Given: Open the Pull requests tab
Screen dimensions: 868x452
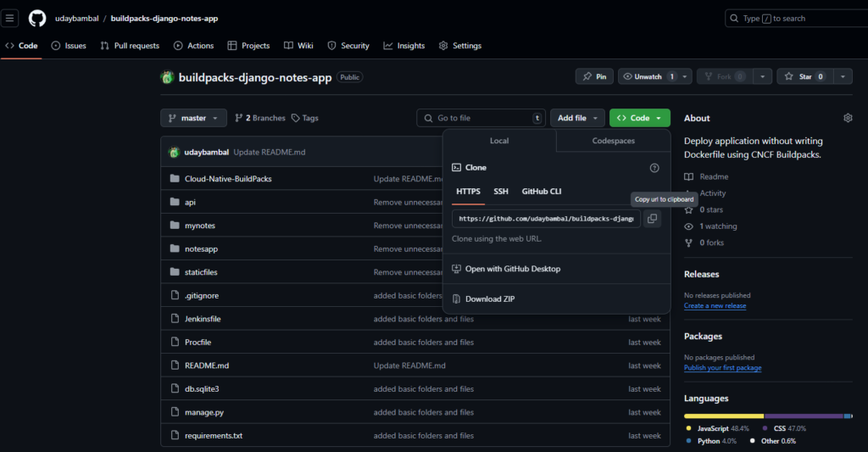Looking at the screenshot, I should 130,46.
